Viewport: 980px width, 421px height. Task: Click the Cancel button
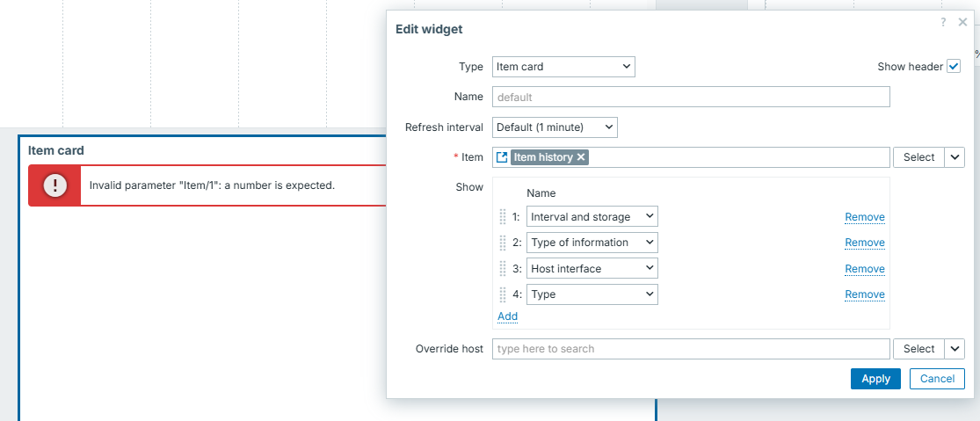pyautogui.click(x=937, y=379)
